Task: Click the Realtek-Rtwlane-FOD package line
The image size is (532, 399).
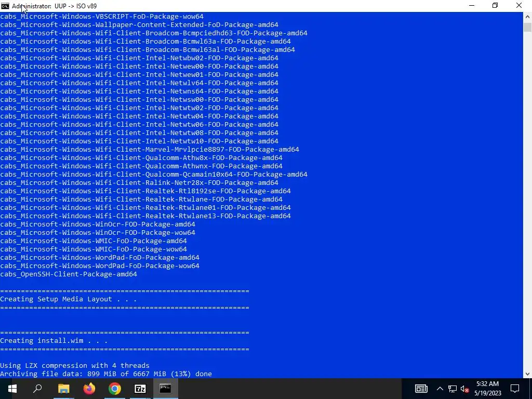Action: pyautogui.click(x=141, y=199)
